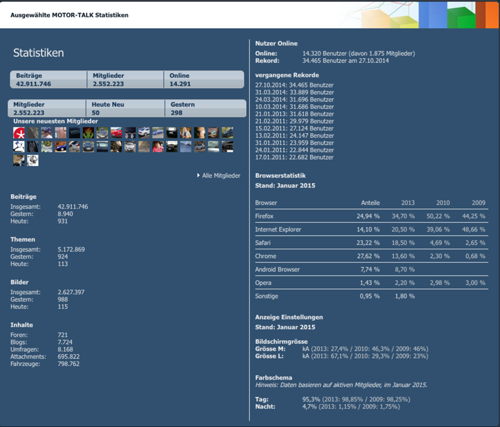Click the 'Tag:' 95,3% color scheme line
500x427 pixels.
click(333, 399)
